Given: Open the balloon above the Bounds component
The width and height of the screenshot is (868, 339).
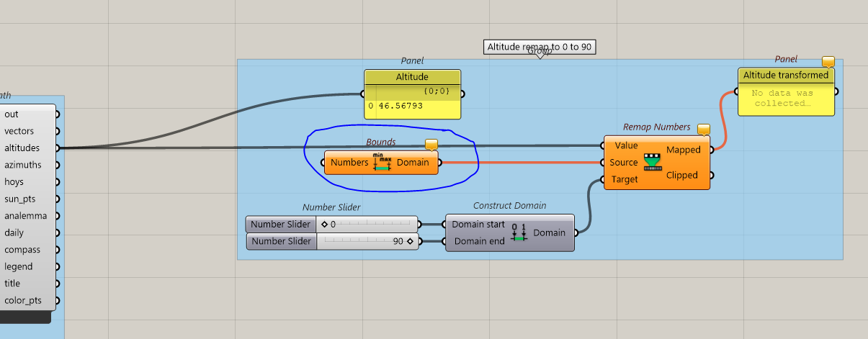Looking at the screenshot, I should tap(431, 145).
